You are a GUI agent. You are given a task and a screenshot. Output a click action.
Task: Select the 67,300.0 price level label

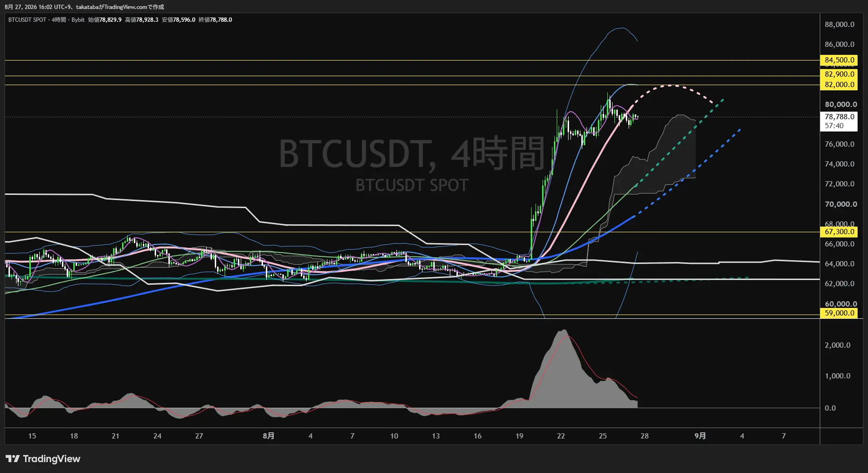point(839,232)
